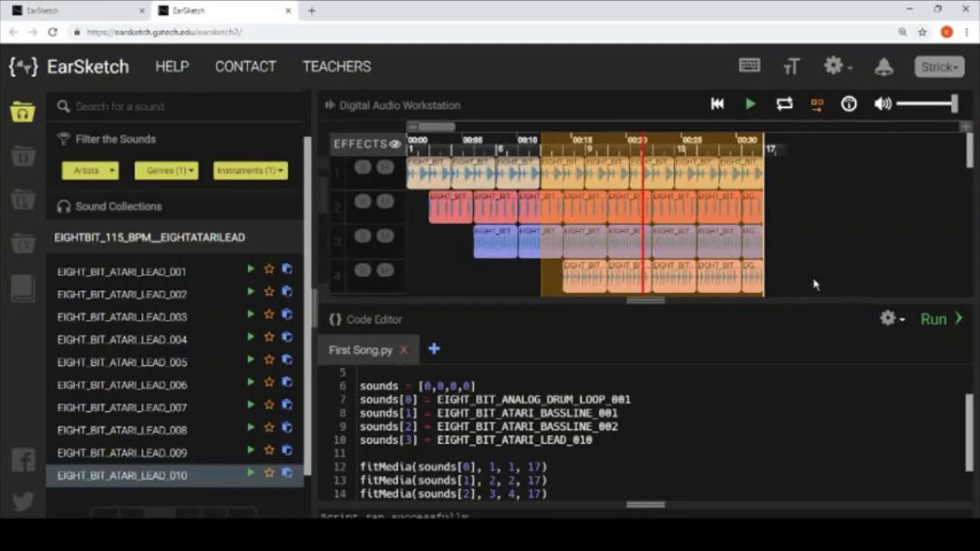Open the Instruments (1) filter dropdown
Image resolution: width=980 pixels, height=551 pixels.
tap(250, 171)
